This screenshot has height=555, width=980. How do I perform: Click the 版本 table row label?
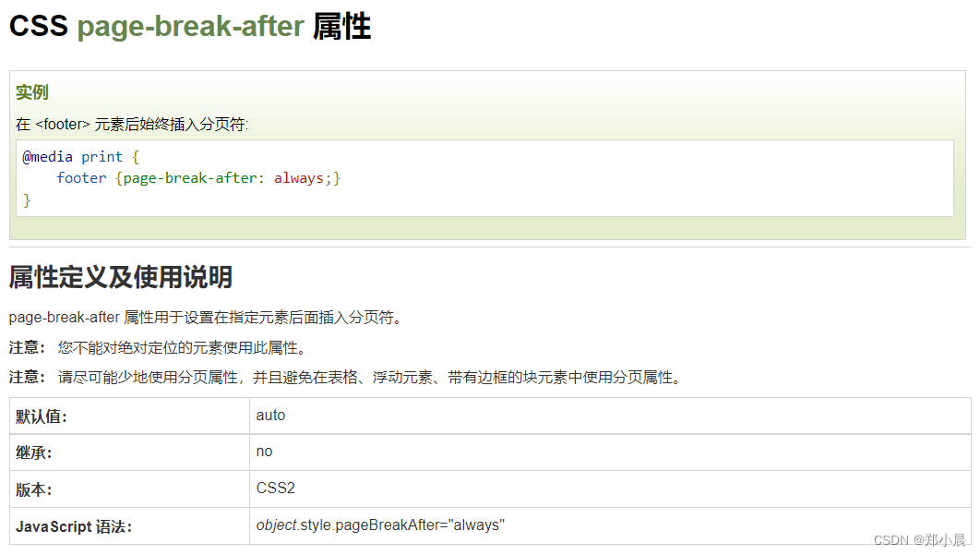click(x=28, y=489)
